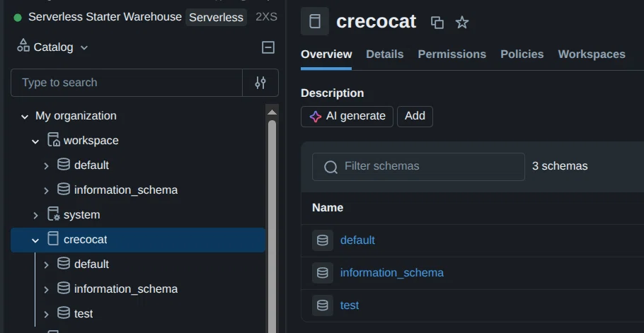Collapse all catalog tree nodes

click(x=268, y=47)
